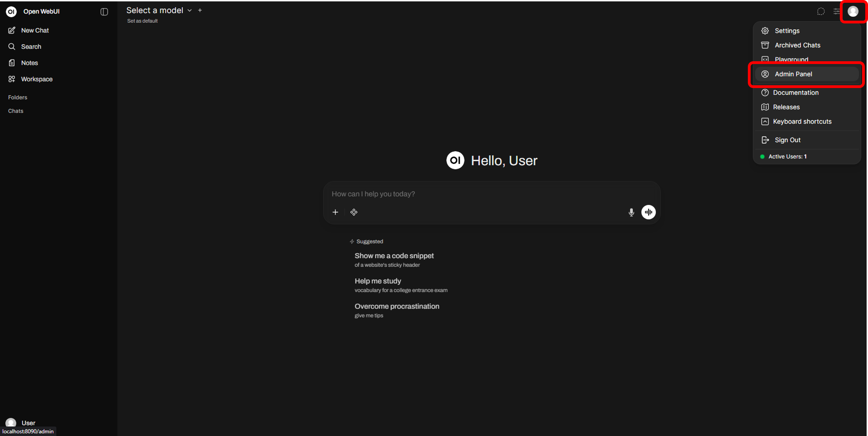The image size is (868, 436).
Task: Click the message plus attachment icon
Action: (335, 212)
